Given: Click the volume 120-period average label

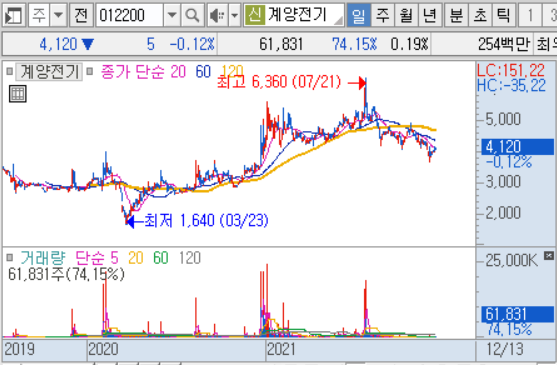Looking at the screenshot, I should pos(190,258).
